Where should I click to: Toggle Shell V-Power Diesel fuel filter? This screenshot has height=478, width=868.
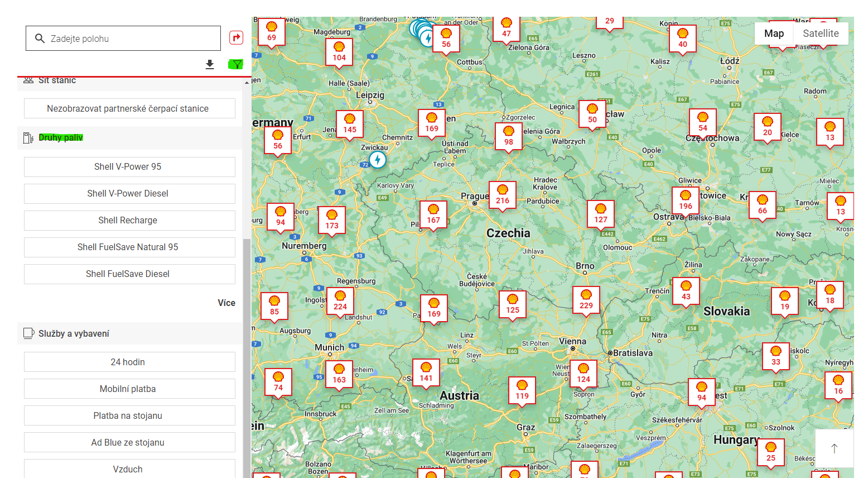(x=129, y=194)
